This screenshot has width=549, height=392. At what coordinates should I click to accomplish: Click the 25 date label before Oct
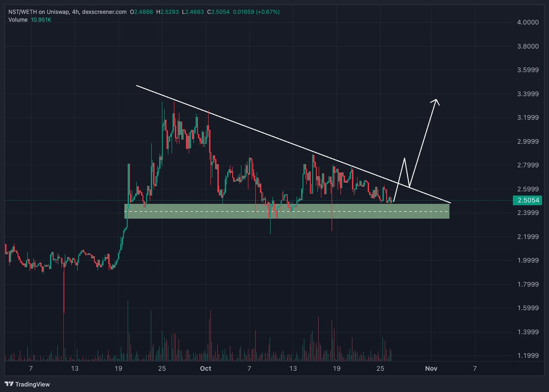tap(162, 368)
